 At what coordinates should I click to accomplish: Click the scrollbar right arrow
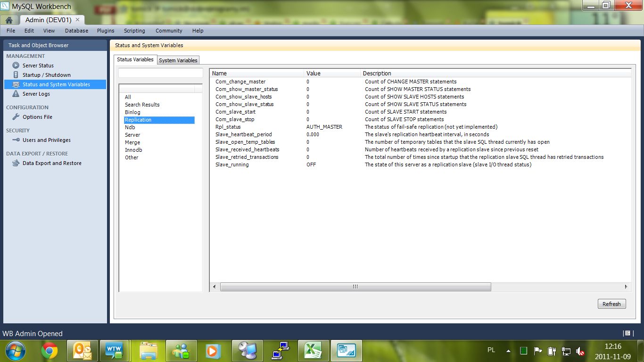pyautogui.click(x=626, y=287)
